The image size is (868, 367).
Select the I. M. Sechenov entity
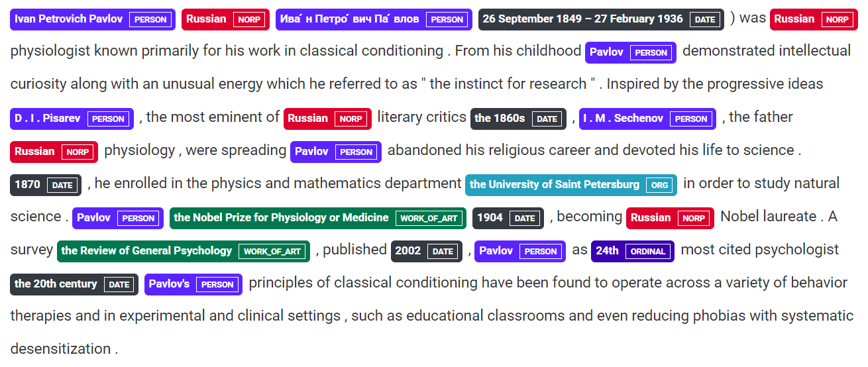(x=647, y=119)
